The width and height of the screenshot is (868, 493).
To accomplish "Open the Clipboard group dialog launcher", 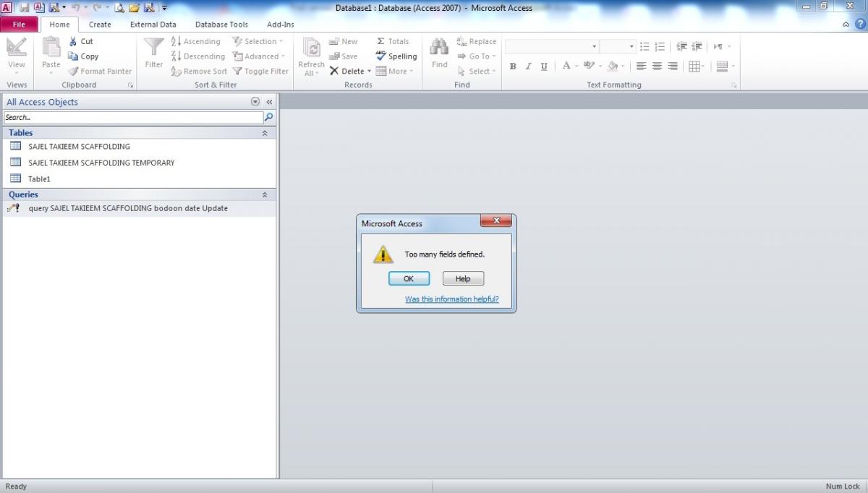I will (131, 85).
